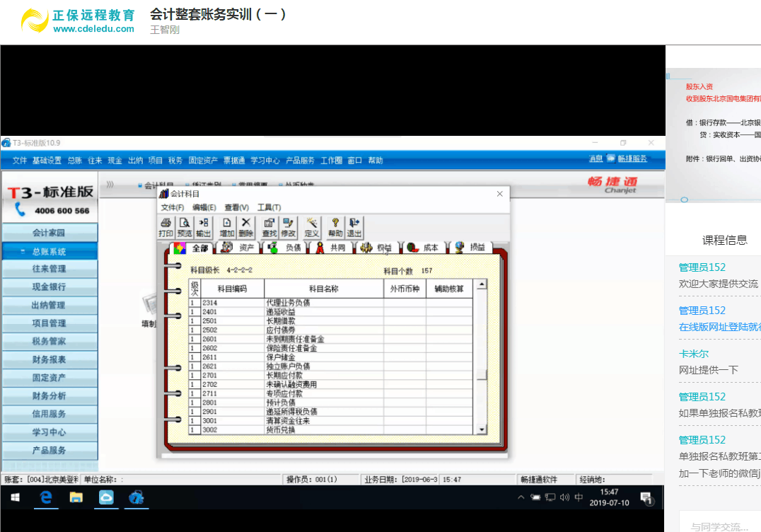Image resolution: width=761 pixels, height=532 pixels.
Task: Open the 财务报表 sidebar module
Action: [x=50, y=359]
